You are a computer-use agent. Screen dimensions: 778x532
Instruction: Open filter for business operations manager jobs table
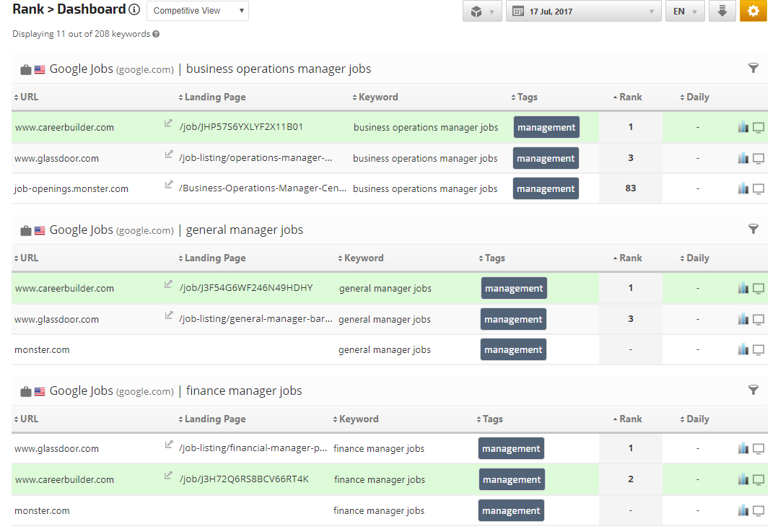click(x=753, y=68)
